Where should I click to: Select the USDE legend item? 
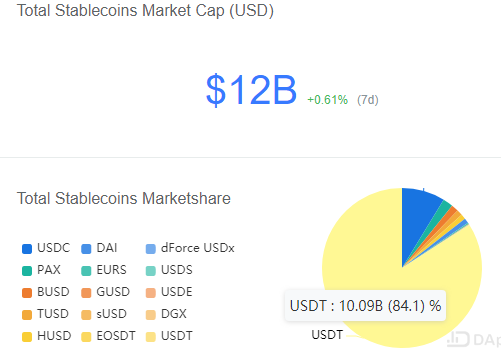169,292
